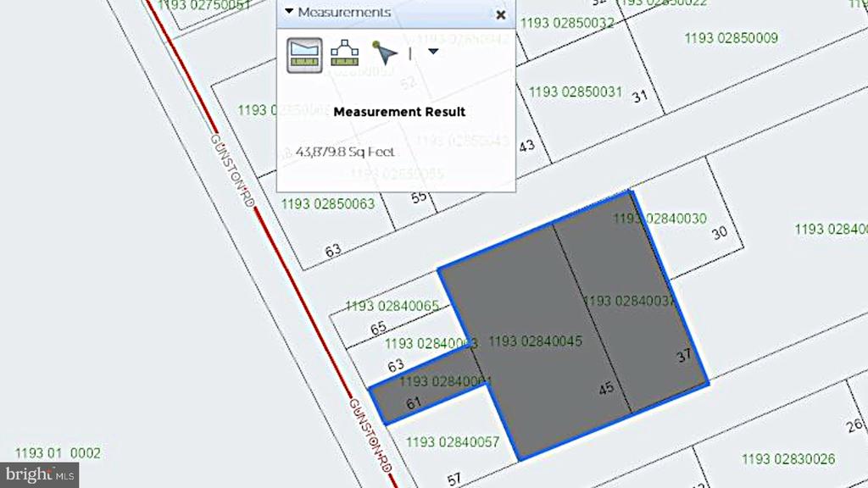Click parcel label 1193 02840061

click(x=445, y=381)
